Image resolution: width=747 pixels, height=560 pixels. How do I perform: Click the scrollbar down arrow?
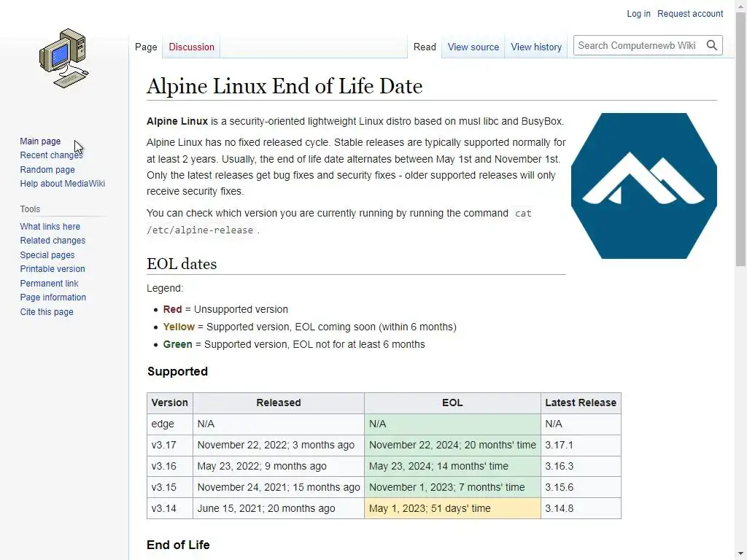coord(740,555)
